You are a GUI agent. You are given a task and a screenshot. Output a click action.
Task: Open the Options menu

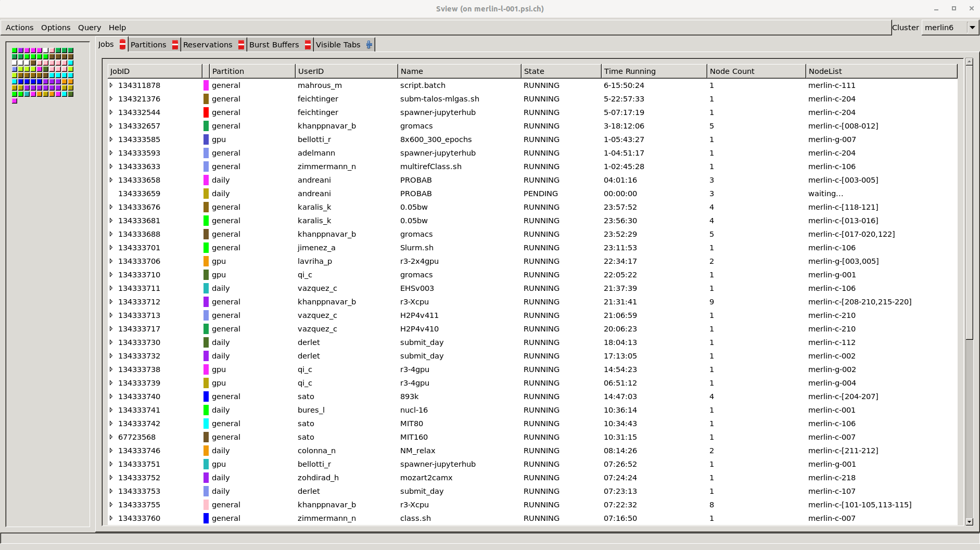click(56, 27)
